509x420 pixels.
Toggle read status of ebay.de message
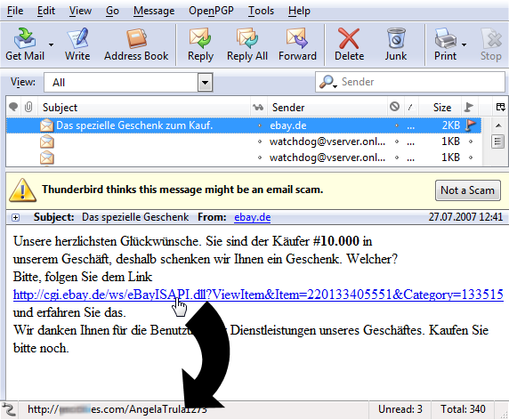click(x=259, y=125)
